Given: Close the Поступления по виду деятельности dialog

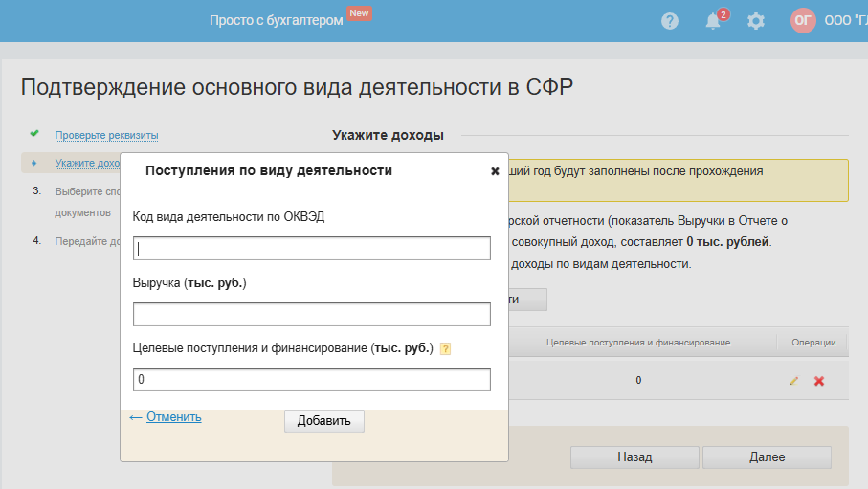Looking at the screenshot, I should click(x=495, y=171).
